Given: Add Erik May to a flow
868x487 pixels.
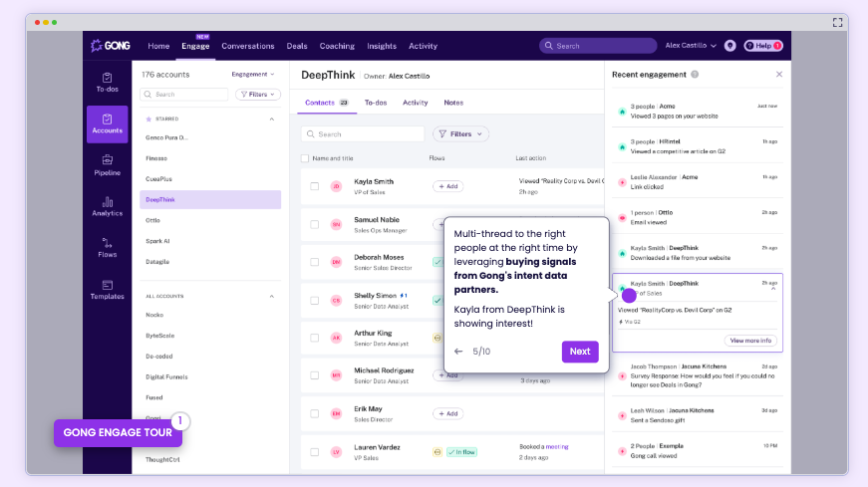Looking at the screenshot, I should 447,413.
